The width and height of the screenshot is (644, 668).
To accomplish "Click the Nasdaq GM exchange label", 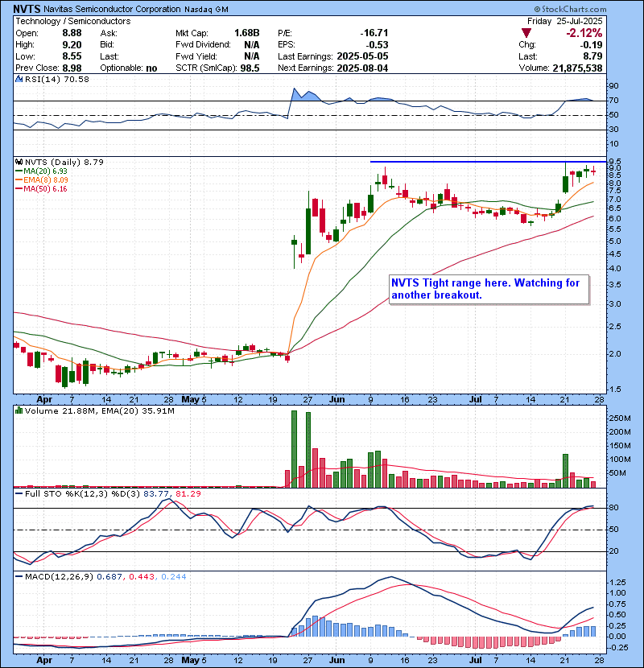I will (x=206, y=9).
